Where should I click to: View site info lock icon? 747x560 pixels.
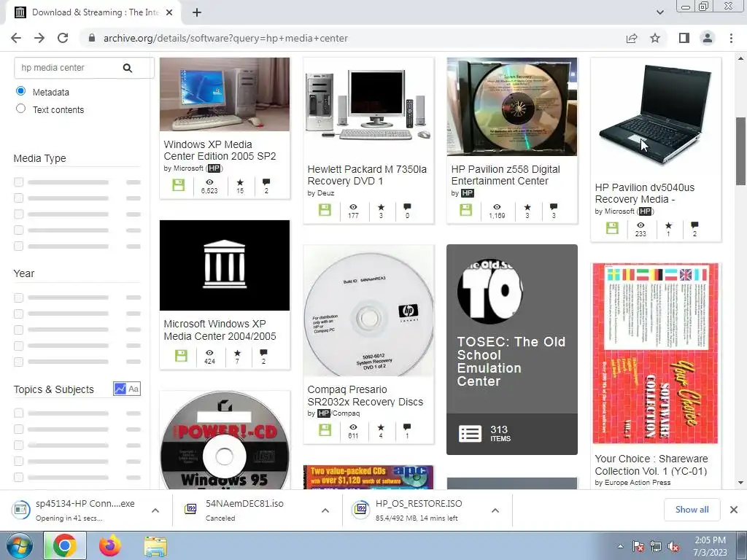[x=92, y=38]
